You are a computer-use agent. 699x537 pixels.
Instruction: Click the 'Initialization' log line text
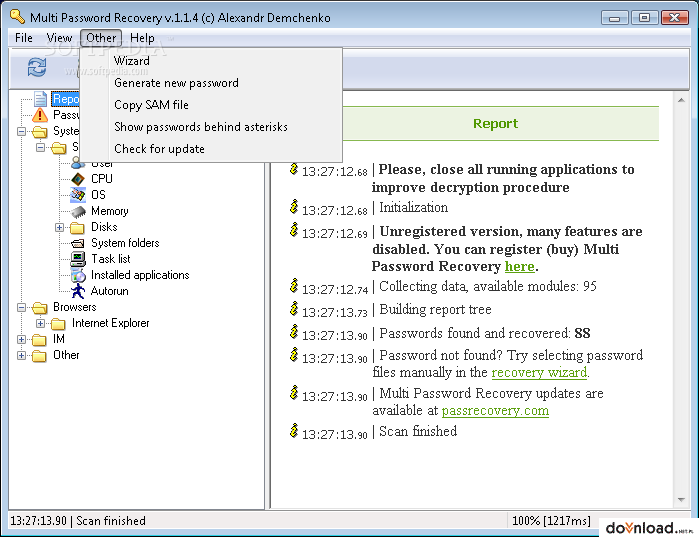click(x=413, y=207)
